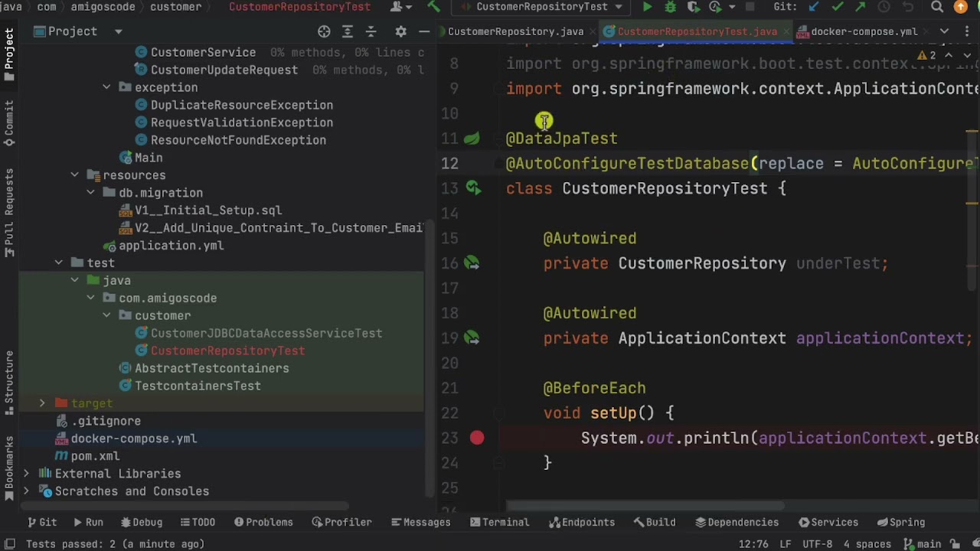Click Git commit checkmark icon

[838, 7]
